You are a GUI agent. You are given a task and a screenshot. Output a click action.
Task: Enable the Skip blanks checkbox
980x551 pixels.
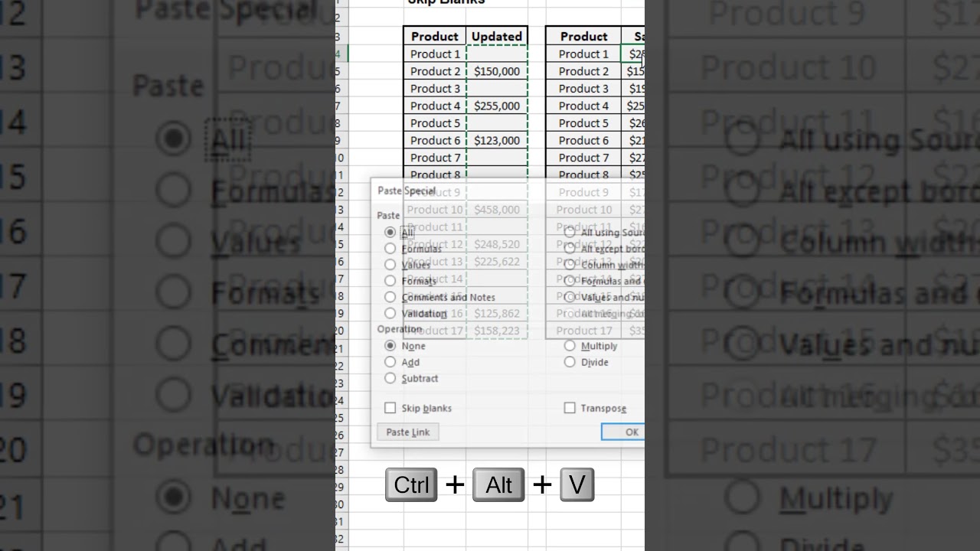click(x=390, y=408)
